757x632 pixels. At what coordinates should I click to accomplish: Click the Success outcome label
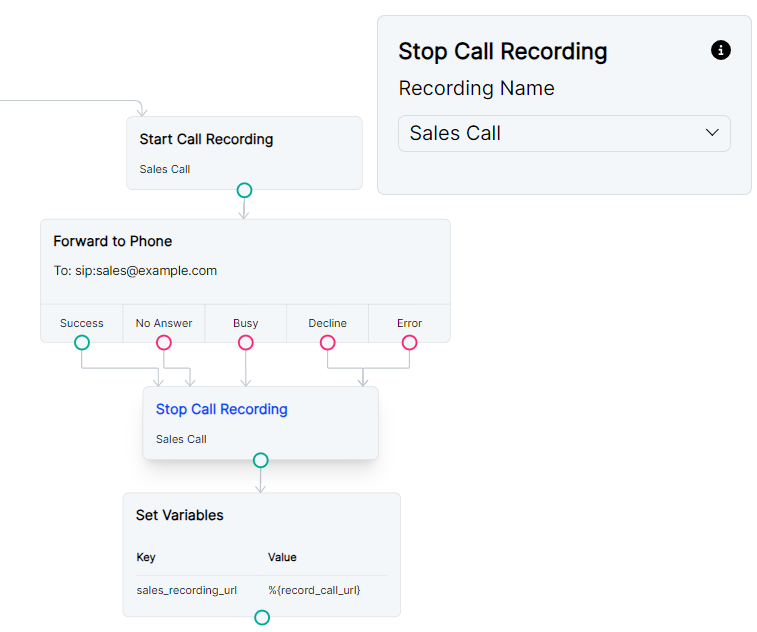82,323
